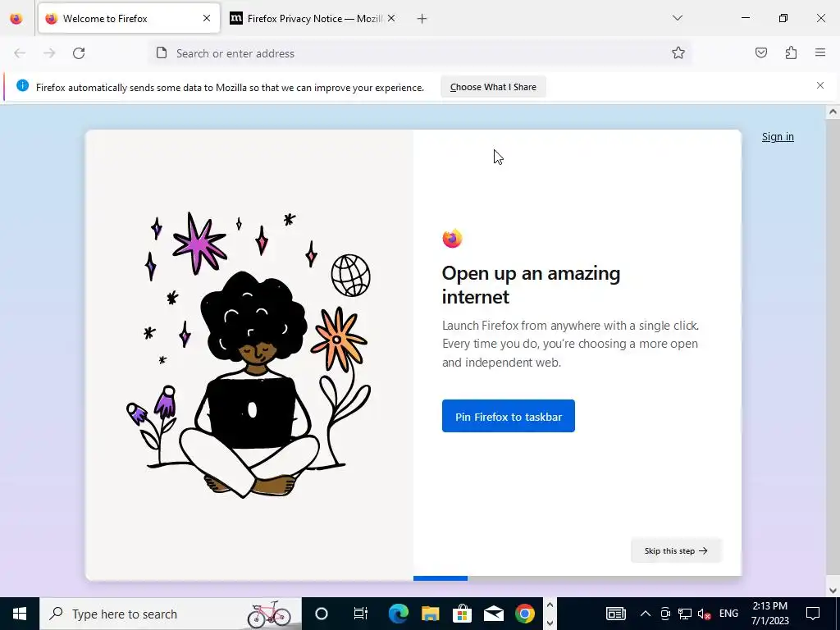Switch to Firefox Privacy Notice tab
The height and width of the screenshot is (630, 840).
[314, 18]
